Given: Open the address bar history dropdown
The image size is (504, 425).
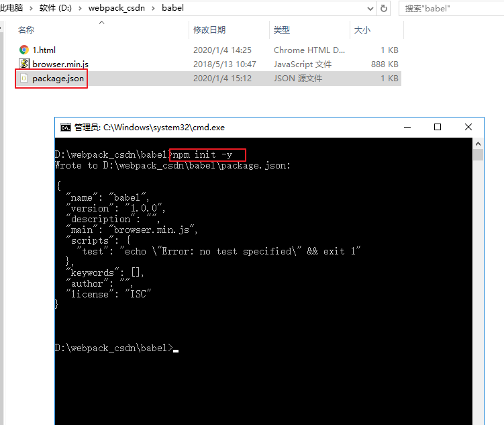Looking at the screenshot, I should click(370, 9).
